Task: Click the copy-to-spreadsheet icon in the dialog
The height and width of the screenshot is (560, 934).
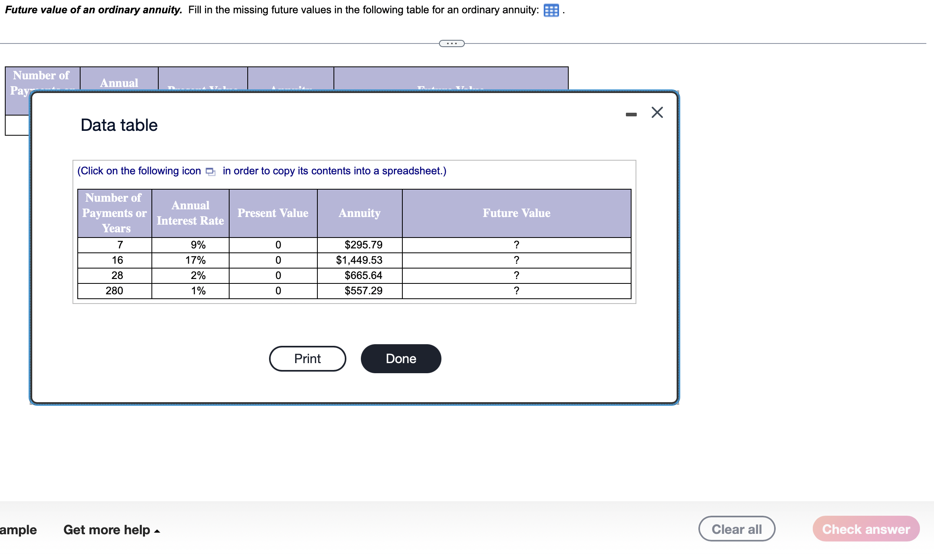Action: 210,171
